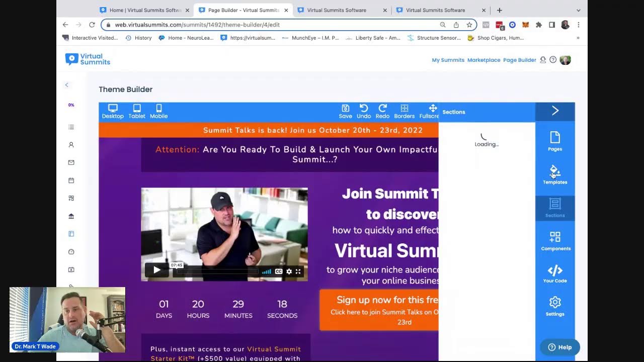Open the person icon in left sidebar
644x362 pixels.
(x=71, y=145)
